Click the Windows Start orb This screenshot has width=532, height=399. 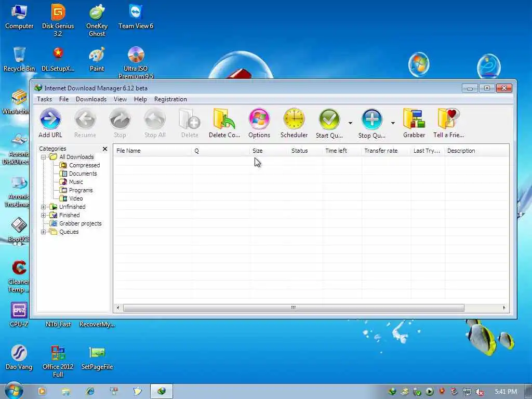coord(13,391)
